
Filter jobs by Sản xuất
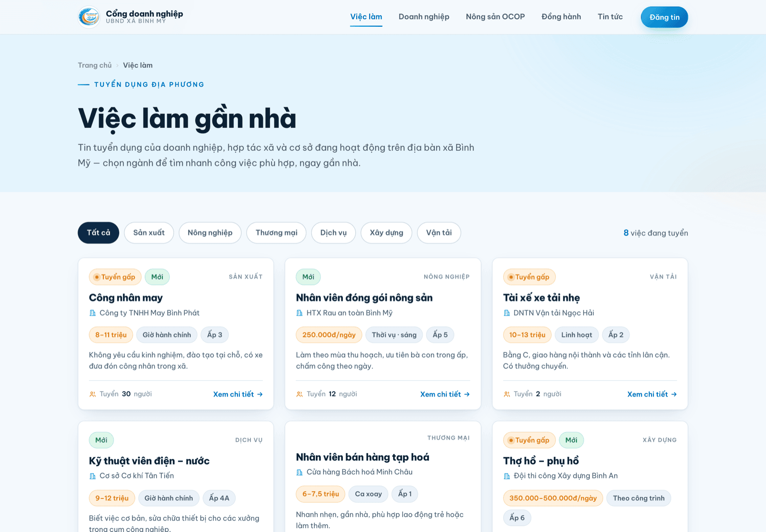pos(149,233)
